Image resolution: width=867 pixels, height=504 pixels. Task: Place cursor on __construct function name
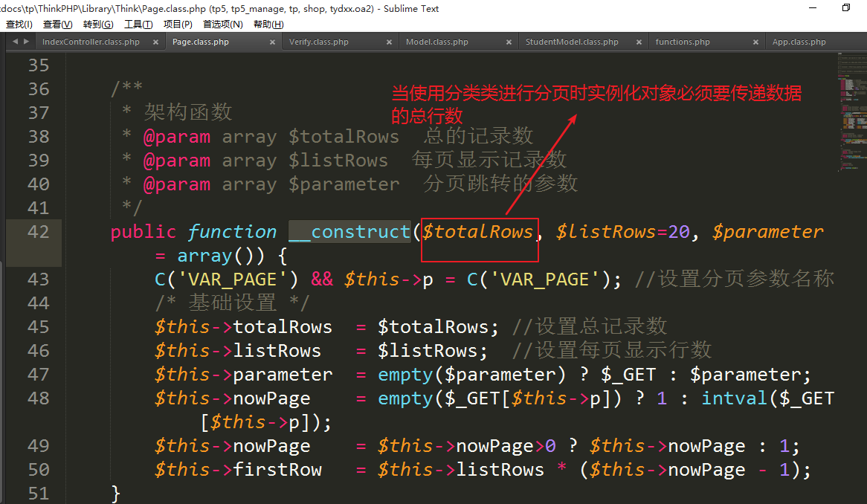point(349,232)
